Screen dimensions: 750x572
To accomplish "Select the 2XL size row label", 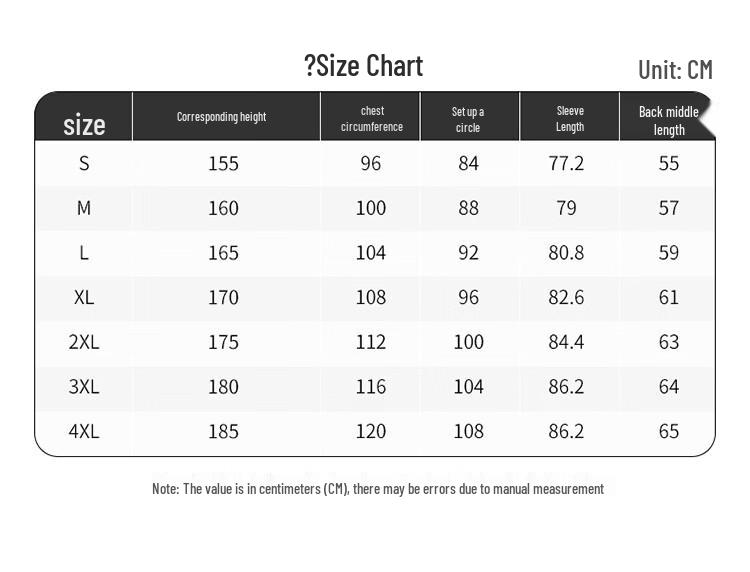I will click(x=84, y=342).
